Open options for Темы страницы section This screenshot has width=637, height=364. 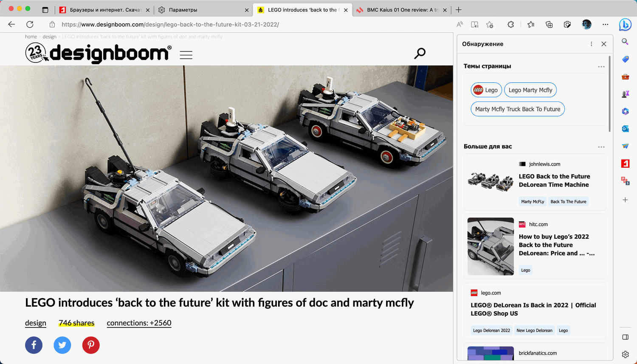[x=601, y=67]
